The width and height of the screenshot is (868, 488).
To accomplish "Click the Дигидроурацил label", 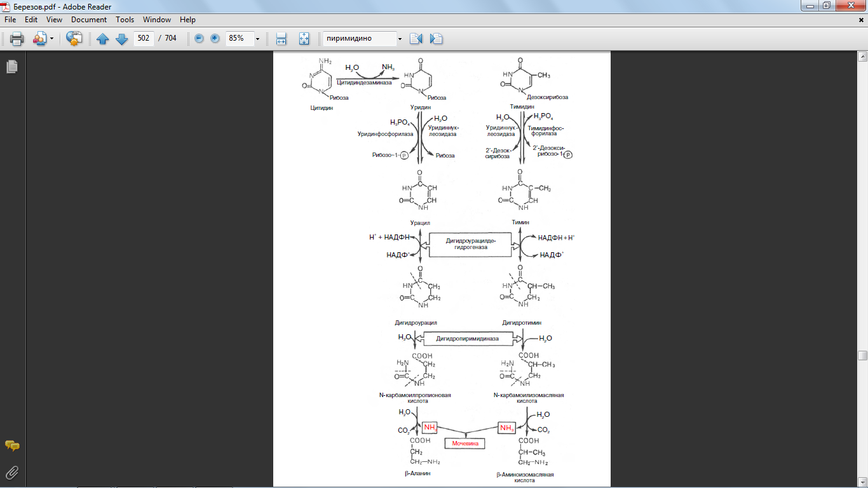I will pos(416,323).
